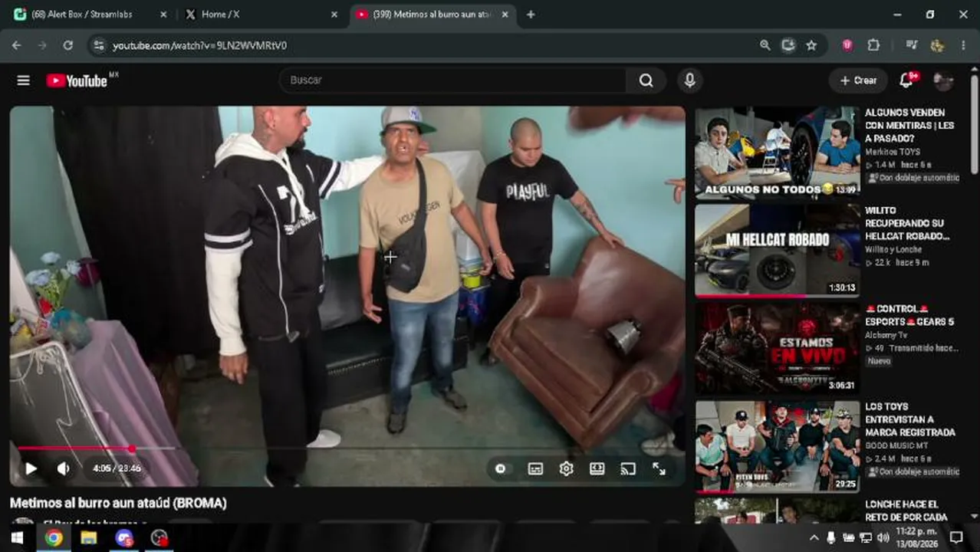Select the Metimos al burro YouTube tab
Screen dimensions: 980x552
(431, 15)
